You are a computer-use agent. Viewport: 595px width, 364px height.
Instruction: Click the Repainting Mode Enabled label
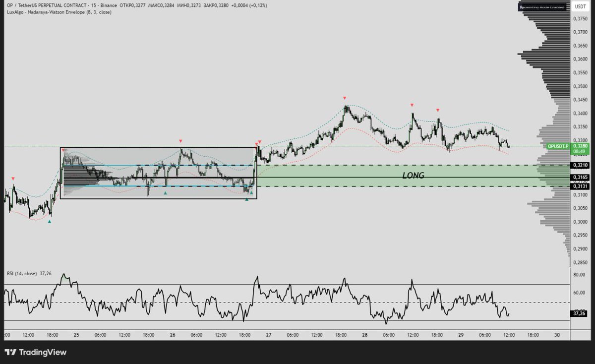(x=543, y=7)
